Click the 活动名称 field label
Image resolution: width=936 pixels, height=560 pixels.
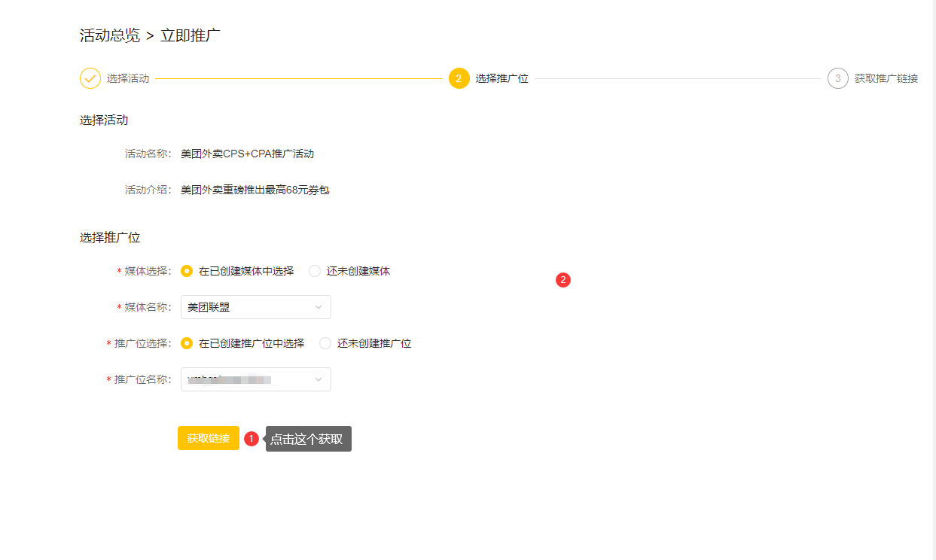[148, 154]
